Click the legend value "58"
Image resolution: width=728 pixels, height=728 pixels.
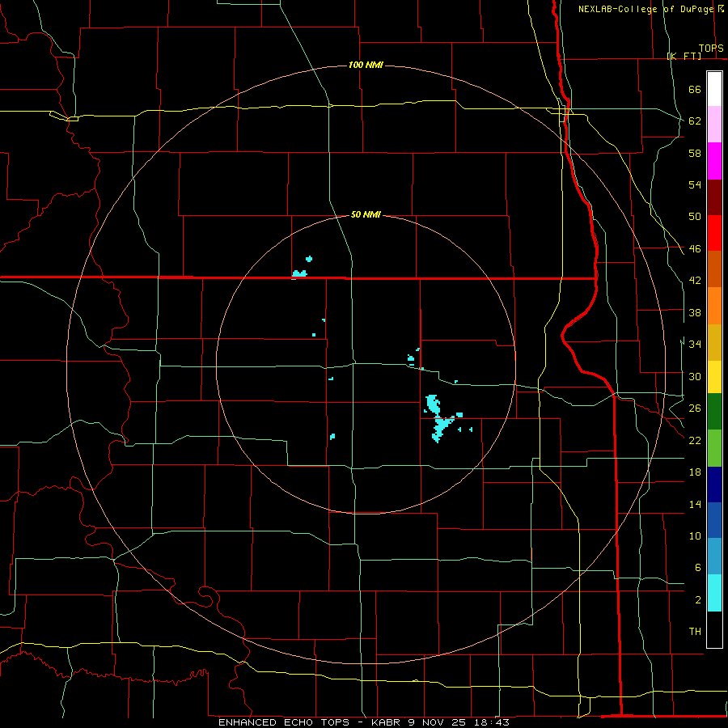pyautogui.click(x=695, y=153)
